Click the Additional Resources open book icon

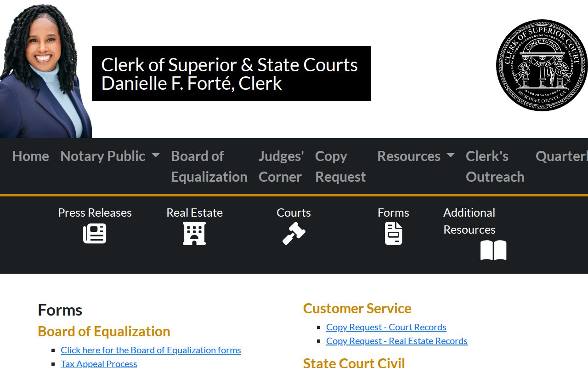493,250
